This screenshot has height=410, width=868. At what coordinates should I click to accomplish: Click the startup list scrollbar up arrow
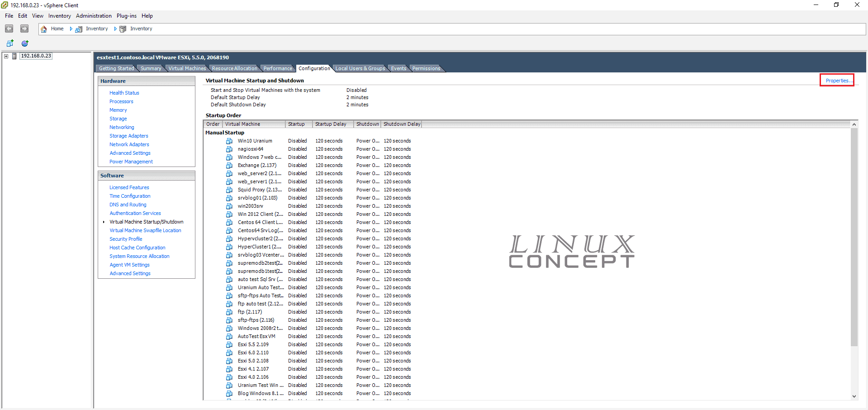tap(854, 124)
